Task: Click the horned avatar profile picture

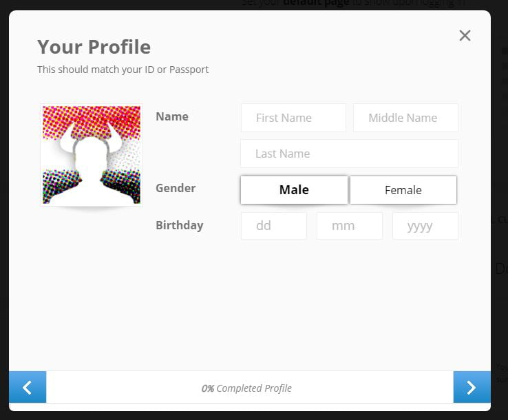Action: point(92,155)
